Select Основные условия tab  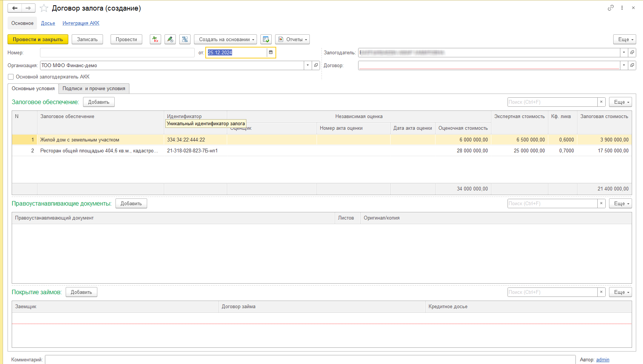[33, 88]
